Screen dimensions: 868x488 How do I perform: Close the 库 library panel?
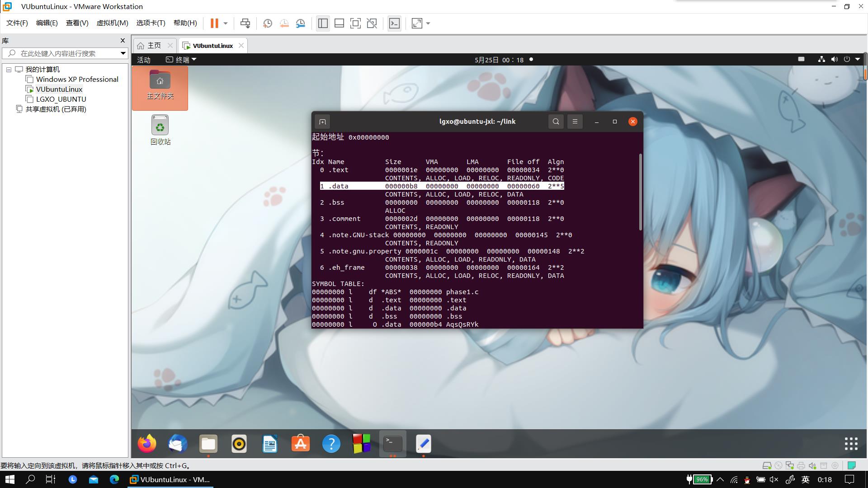pos(123,41)
